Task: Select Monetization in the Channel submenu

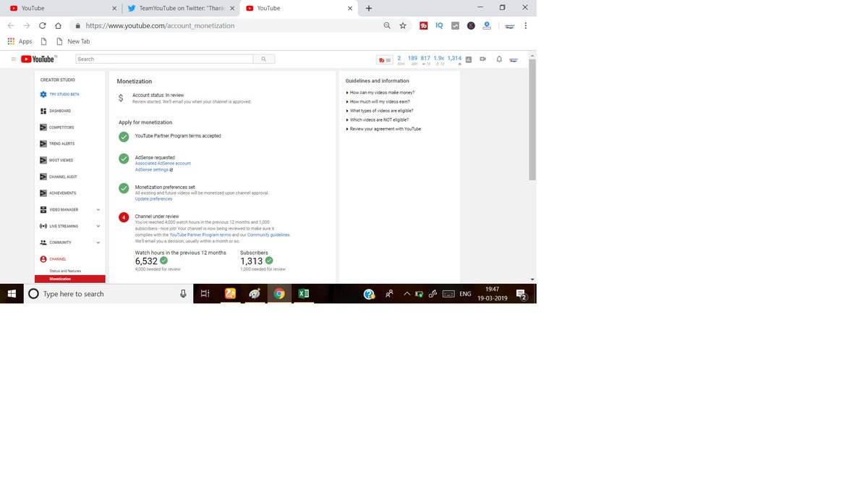Action: (70, 279)
